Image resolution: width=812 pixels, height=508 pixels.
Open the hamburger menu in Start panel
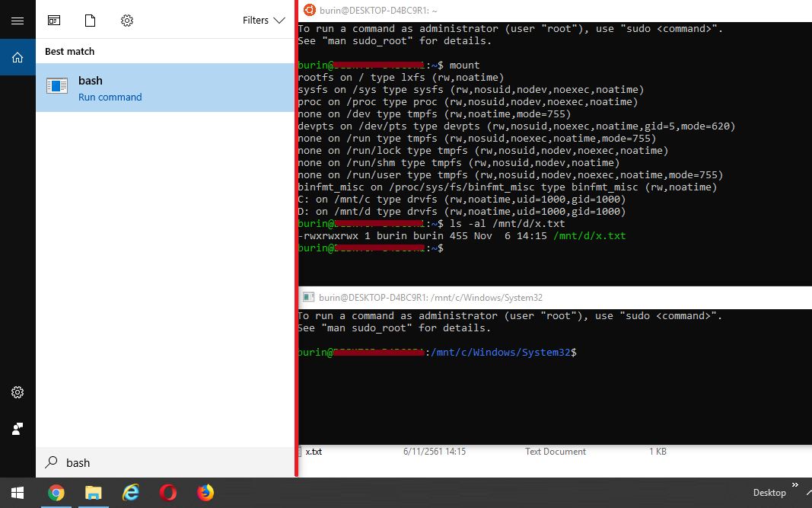point(18,21)
